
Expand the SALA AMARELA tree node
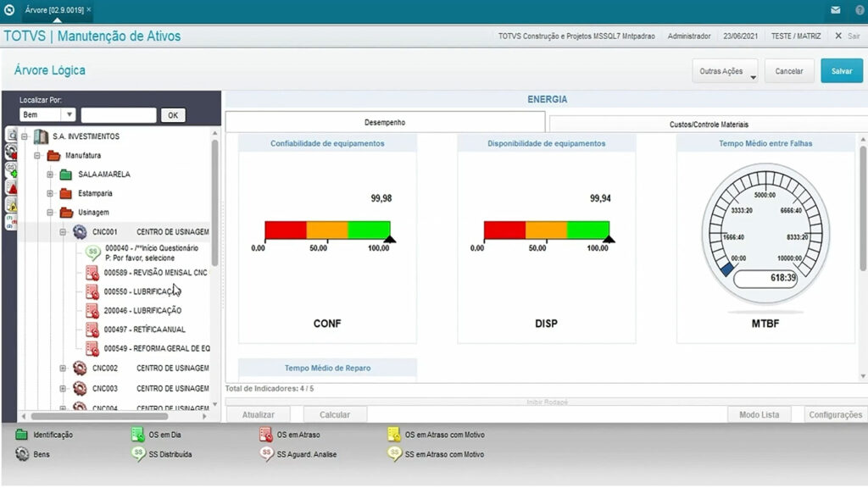50,175
